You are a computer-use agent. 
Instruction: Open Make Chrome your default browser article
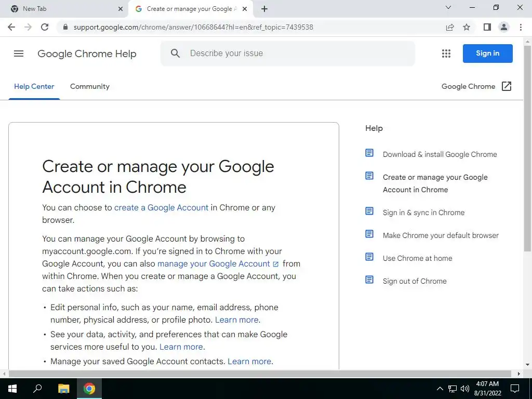pyautogui.click(x=441, y=235)
